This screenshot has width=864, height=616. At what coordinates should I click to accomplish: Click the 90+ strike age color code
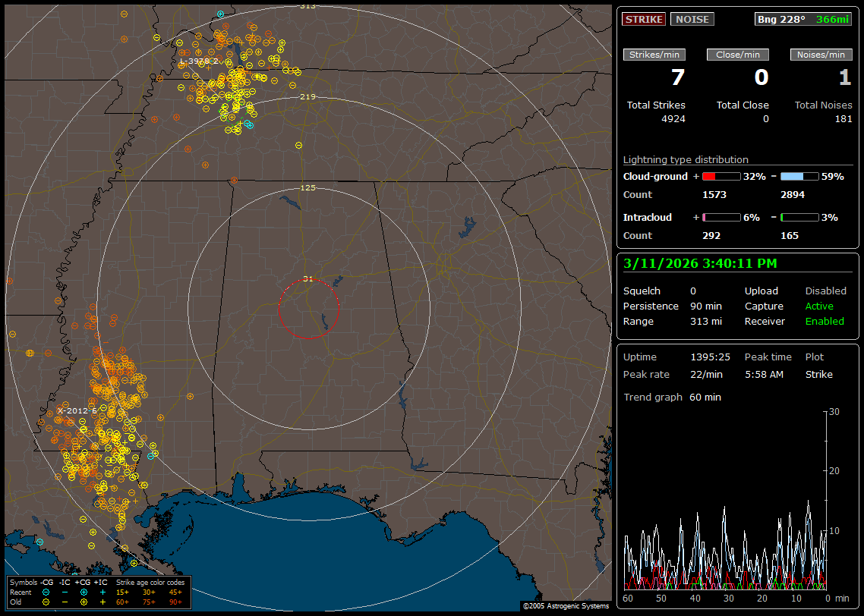175,601
